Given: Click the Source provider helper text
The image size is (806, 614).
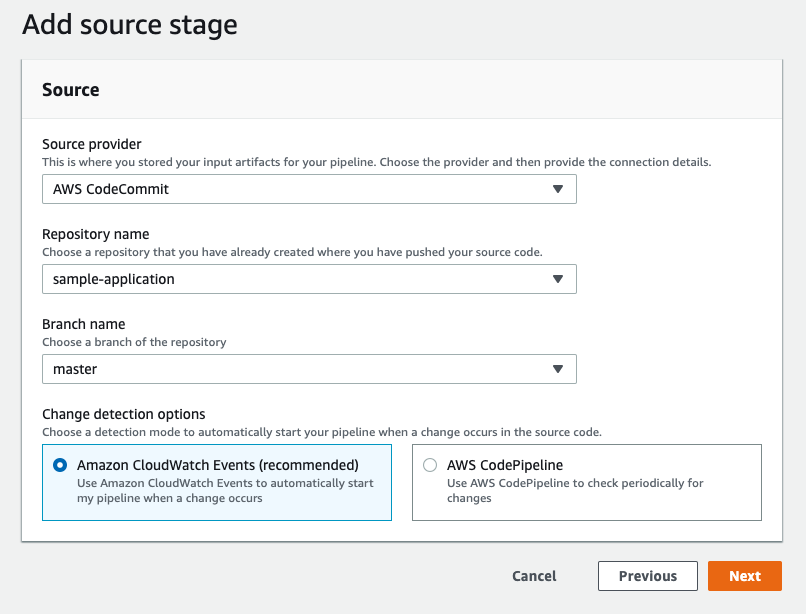Looking at the screenshot, I should pos(376,161).
